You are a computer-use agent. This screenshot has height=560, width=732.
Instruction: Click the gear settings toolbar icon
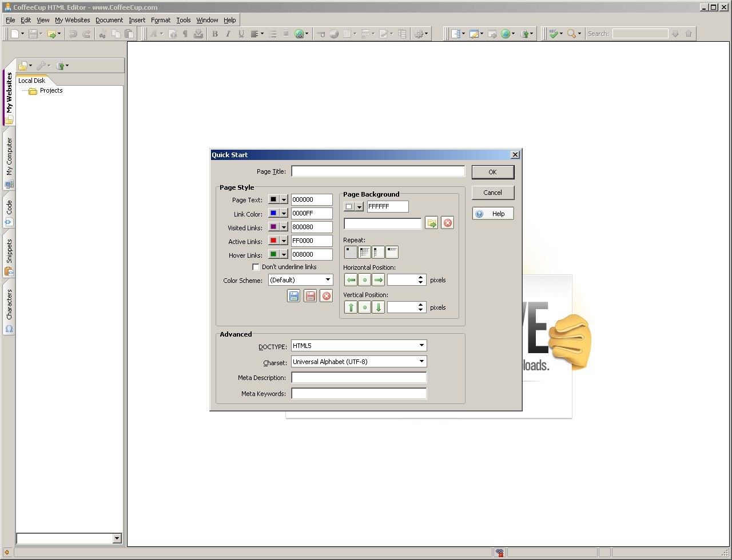(419, 34)
